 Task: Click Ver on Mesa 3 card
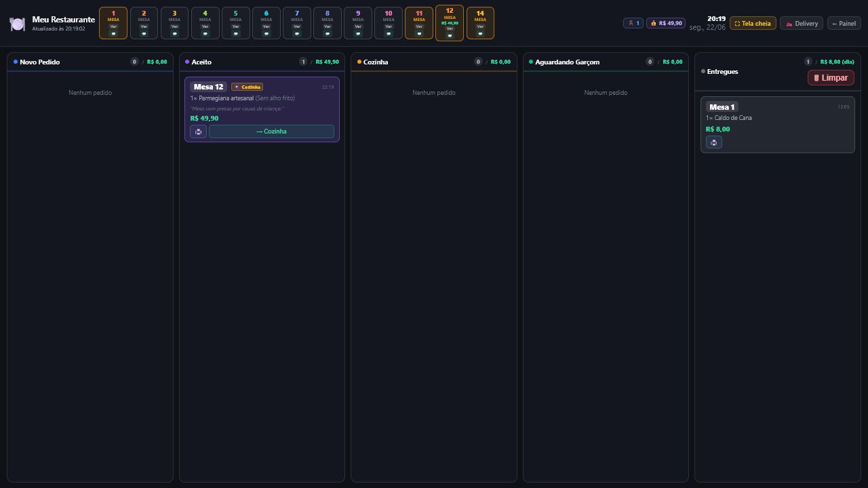(174, 26)
